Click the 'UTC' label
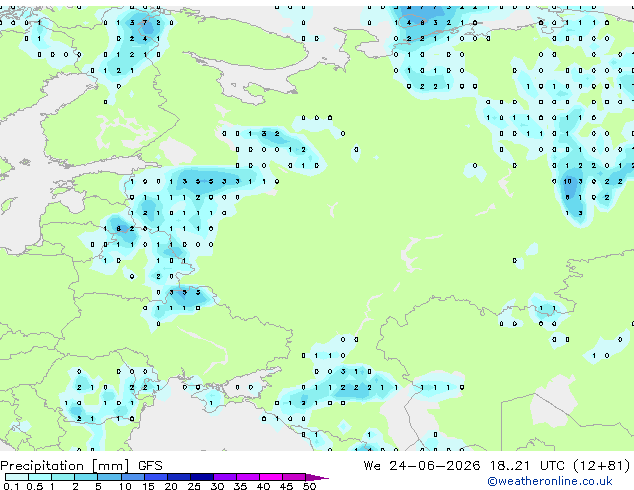Screen dimensions: 634x490 point(552,466)
